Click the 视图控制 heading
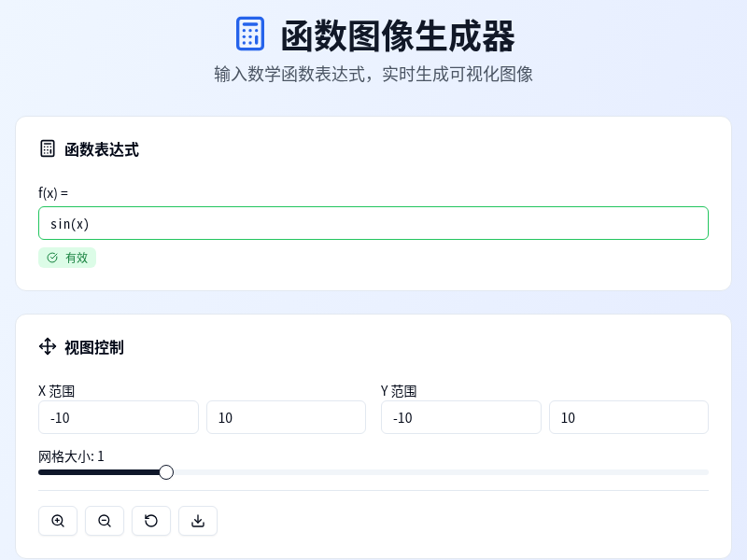747x560 pixels. [x=94, y=347]
